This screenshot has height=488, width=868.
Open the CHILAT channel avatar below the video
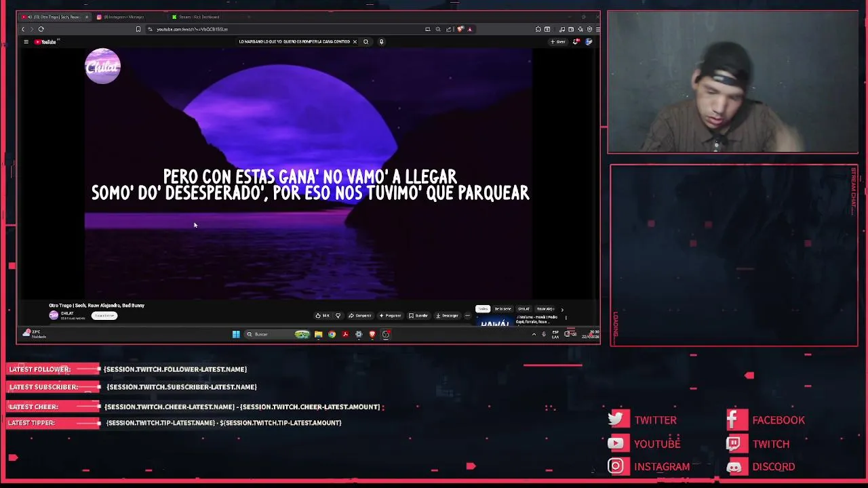pyautogui.click(x=54, y=315)
